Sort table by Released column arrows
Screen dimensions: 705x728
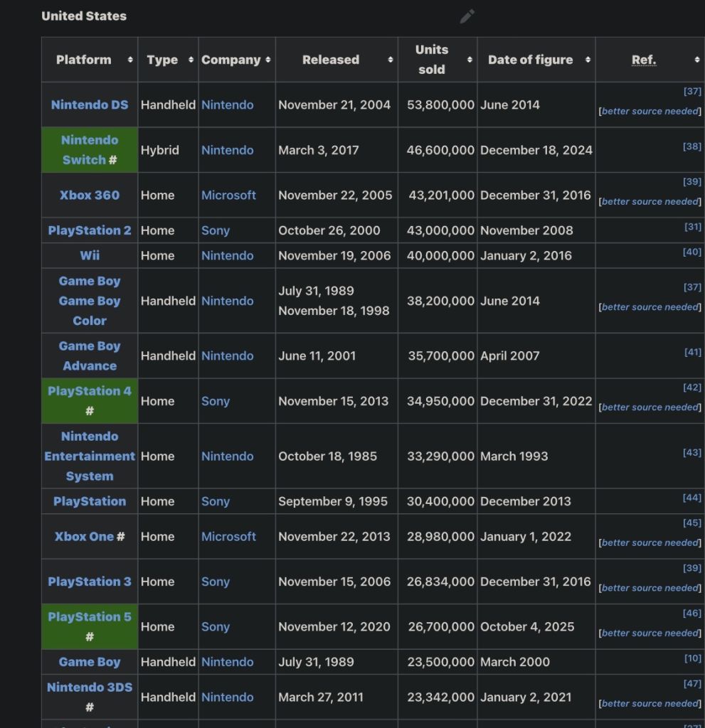391,60
